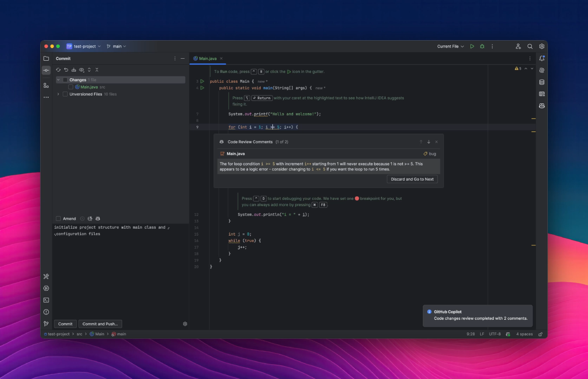The height and width of the screenshot is (379, 588).
Task: Click the green Run button in toolbar
Action: pyautogui.click(x=472, y=47)
